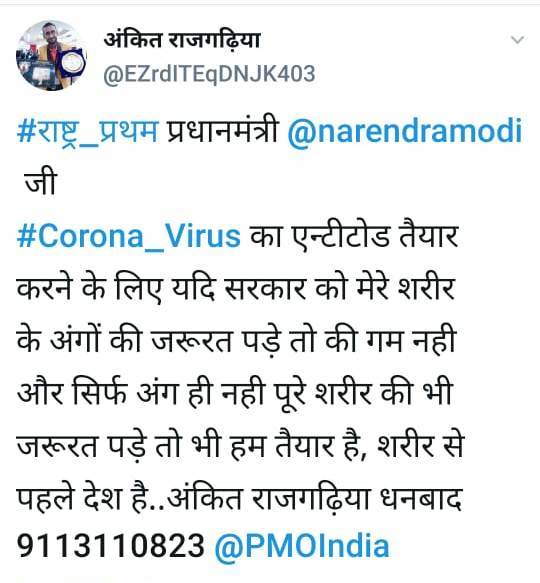The height and width of the screenshot is (583, 540).
Task: Select the phone number 9113110823
Action: coord(110,546)
